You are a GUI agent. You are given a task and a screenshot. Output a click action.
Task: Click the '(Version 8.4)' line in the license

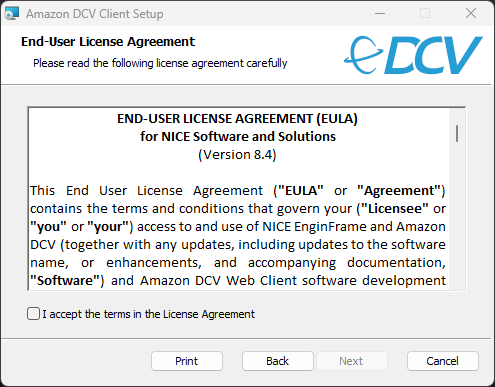237,155
